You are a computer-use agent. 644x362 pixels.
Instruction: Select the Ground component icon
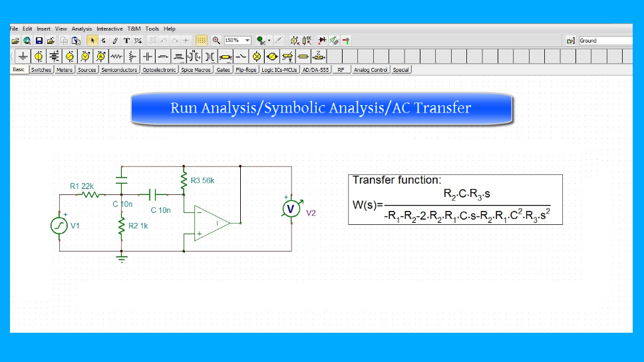(x=23, y=57)
